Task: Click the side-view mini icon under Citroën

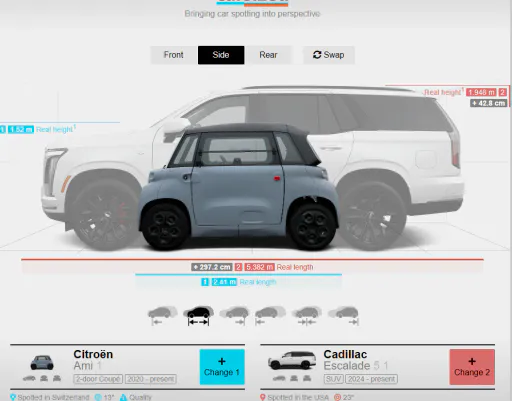Action: 29,378
